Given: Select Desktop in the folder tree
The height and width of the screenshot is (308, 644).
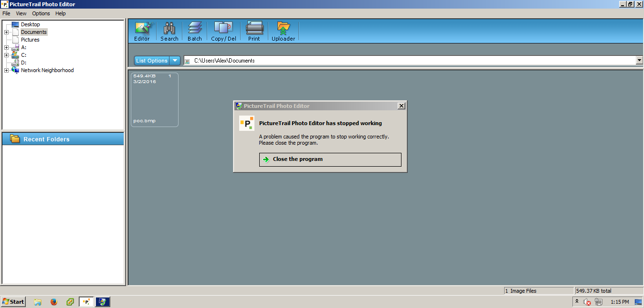Looking at the screenshot, I should tap(31, 24).
